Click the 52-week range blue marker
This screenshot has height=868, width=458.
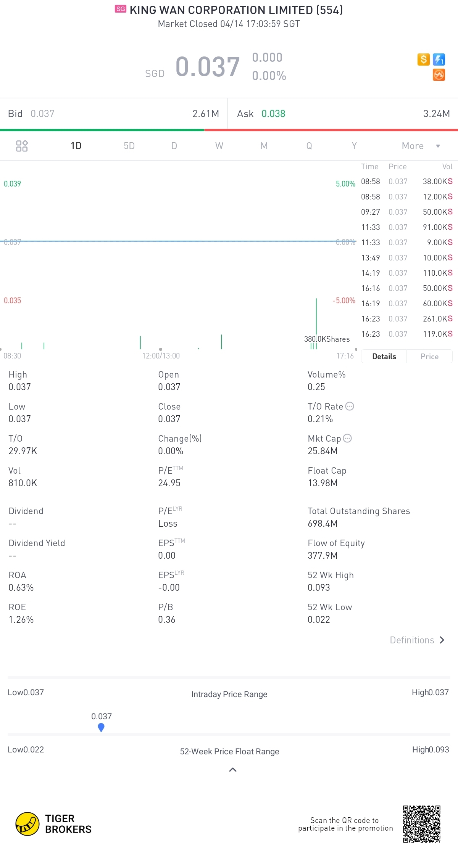[101, 727]
